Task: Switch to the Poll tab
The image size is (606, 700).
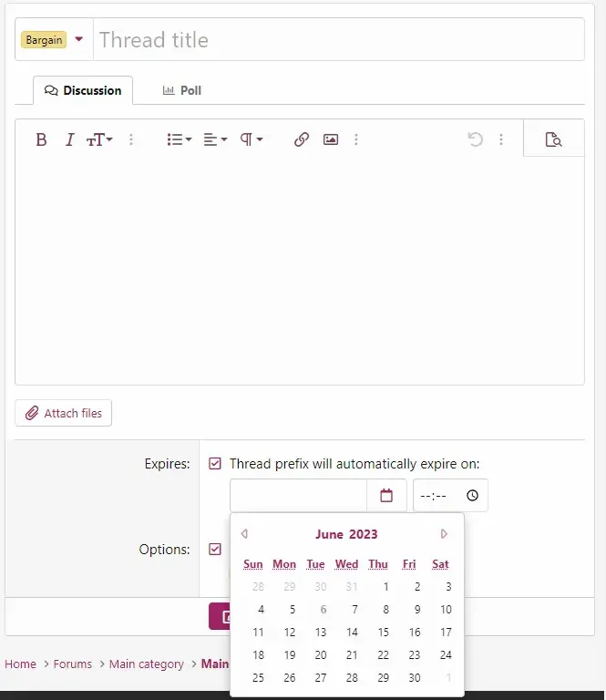Action: pos(181,90)
